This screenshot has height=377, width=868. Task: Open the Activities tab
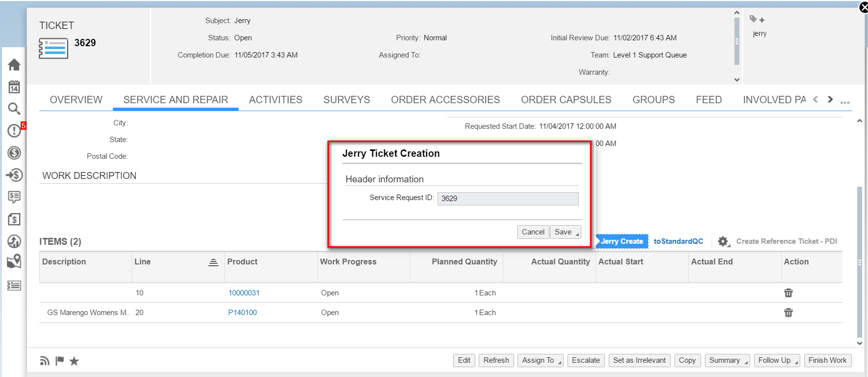276,100
